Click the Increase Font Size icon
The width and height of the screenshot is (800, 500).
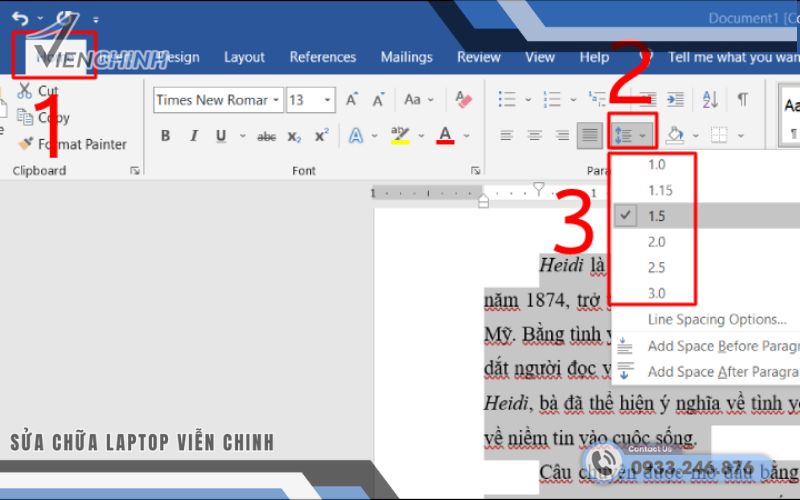pos(352,99)
